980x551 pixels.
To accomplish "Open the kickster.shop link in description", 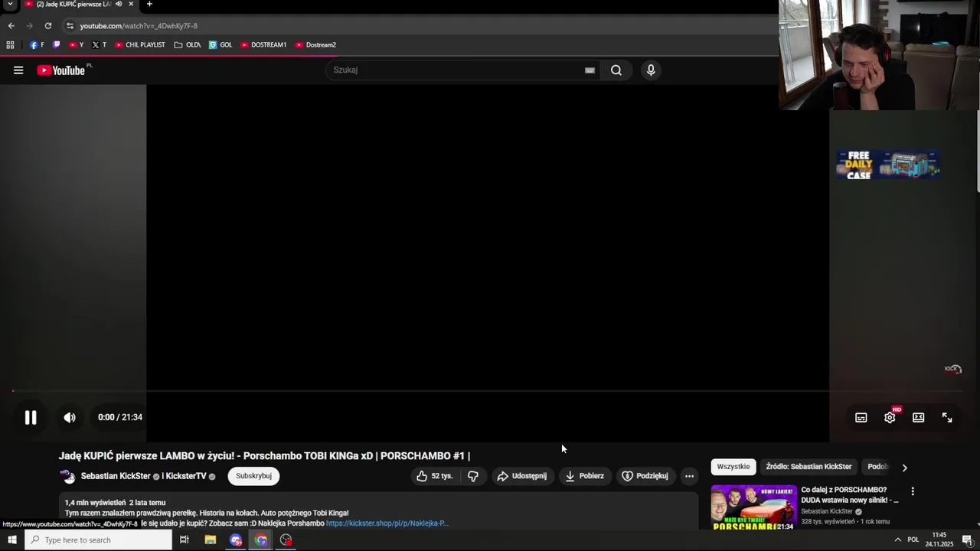I will (387, 523).
